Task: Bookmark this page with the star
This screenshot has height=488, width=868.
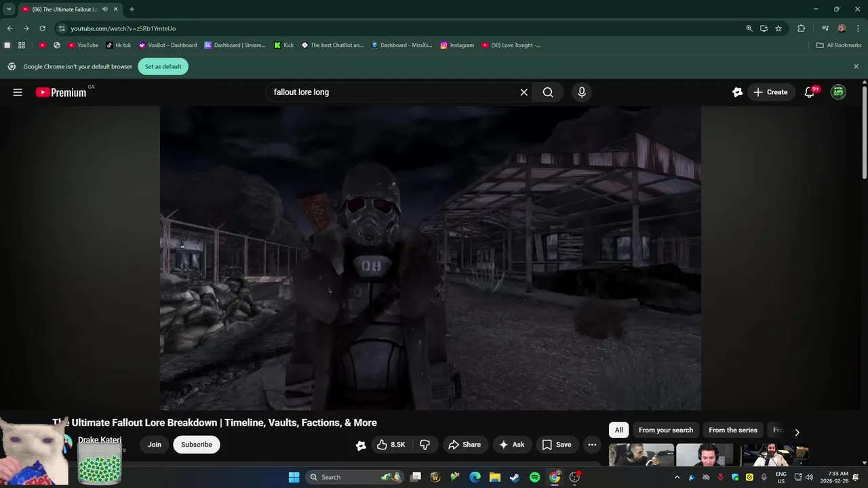Action: point(778,28)
